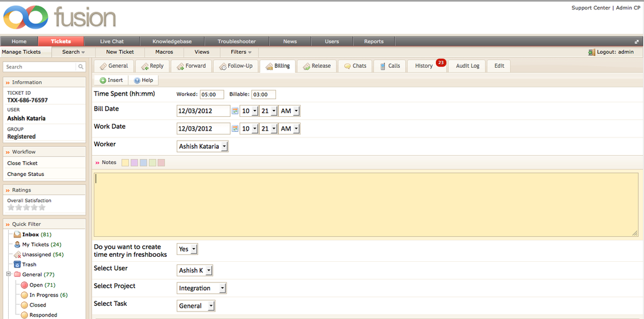Change the freshbooks time entry Yes dropdown
The image size is (644, 319).
coord(187,249)
